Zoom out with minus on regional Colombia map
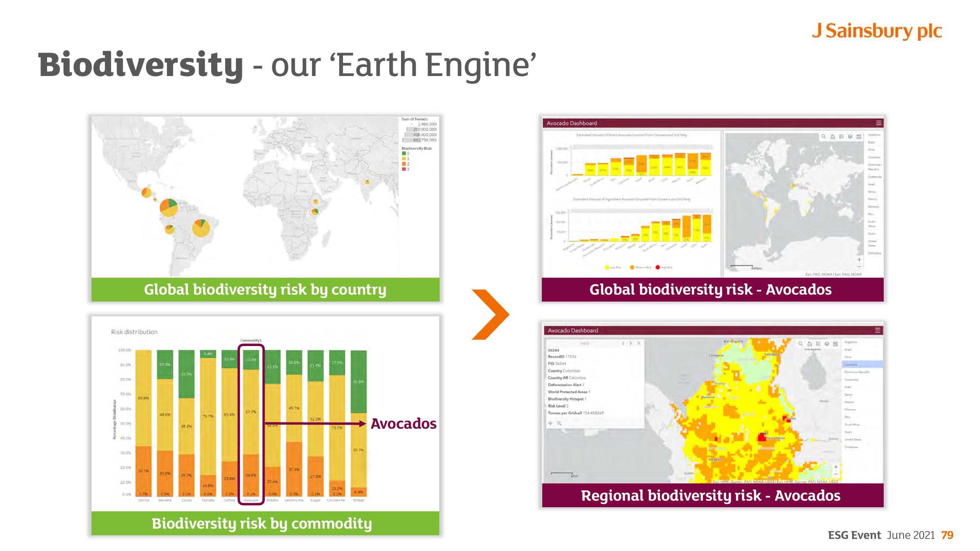980x551 pixels. 836,474
